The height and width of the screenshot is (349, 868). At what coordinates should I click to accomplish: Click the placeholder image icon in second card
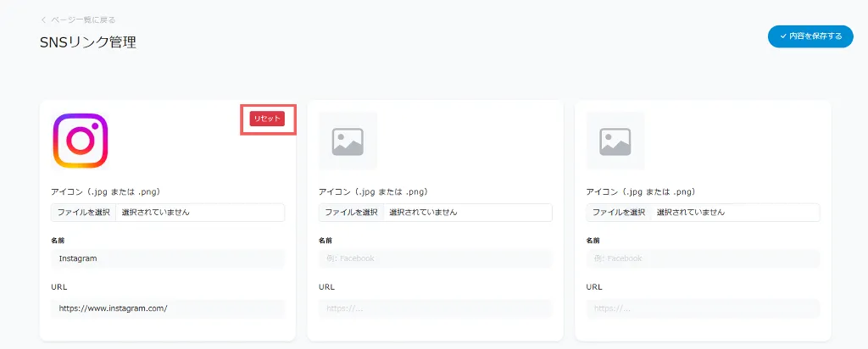click(x=348, y=141)
